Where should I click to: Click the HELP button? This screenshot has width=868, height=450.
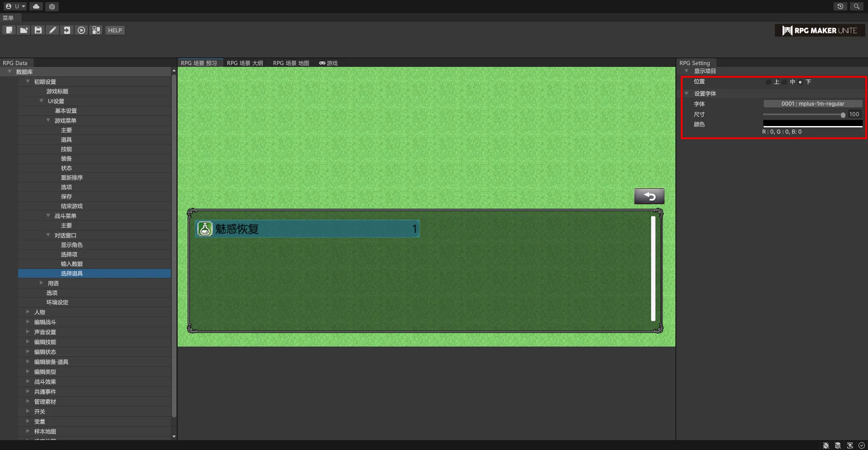115,30
